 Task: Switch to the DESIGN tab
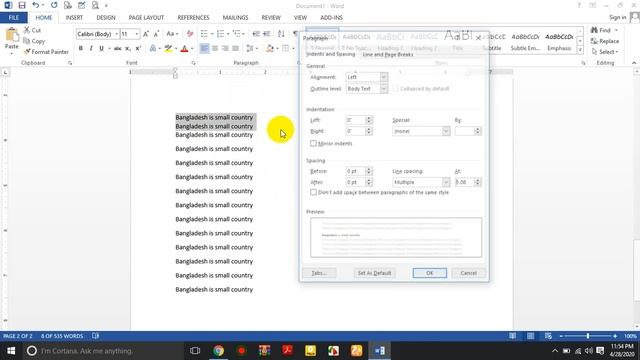[106, 18]
